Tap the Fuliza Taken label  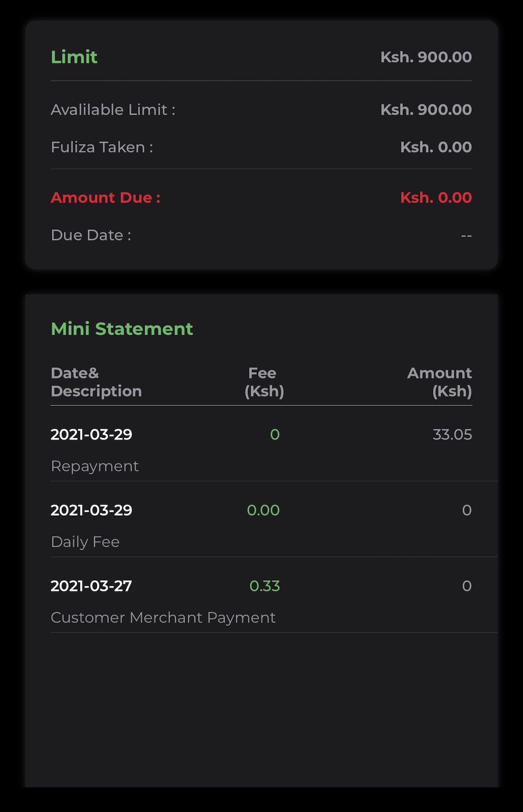[102, 147]
